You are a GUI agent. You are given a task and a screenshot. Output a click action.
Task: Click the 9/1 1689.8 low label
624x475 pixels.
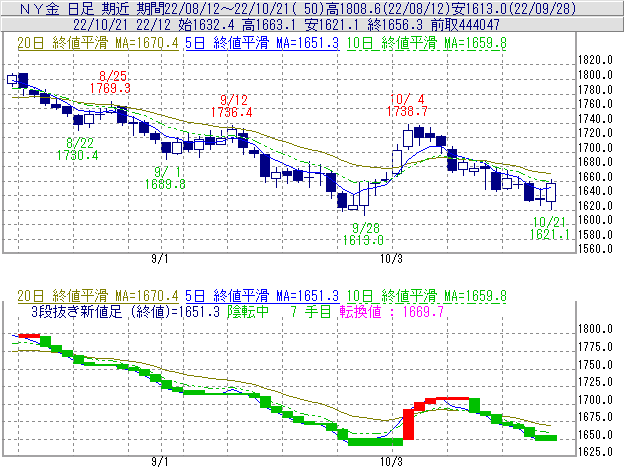(x=165, y=178)
